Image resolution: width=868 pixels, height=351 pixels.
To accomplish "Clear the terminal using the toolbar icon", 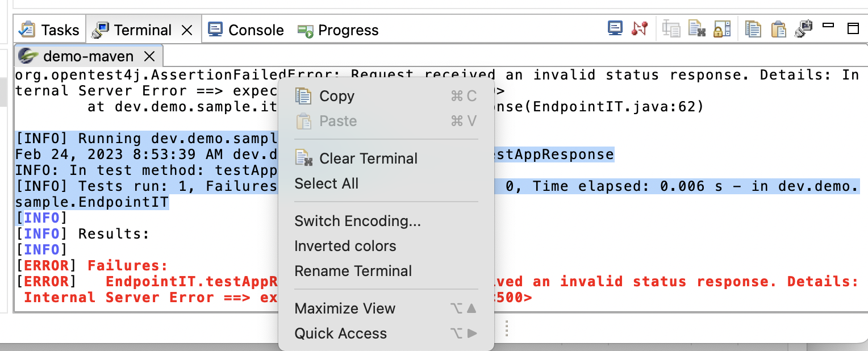I will [x=695, y=28].
